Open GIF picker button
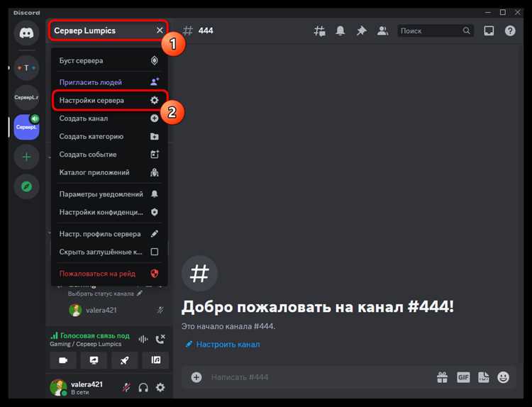The image size is (532, 407). [x=463, y=377]
